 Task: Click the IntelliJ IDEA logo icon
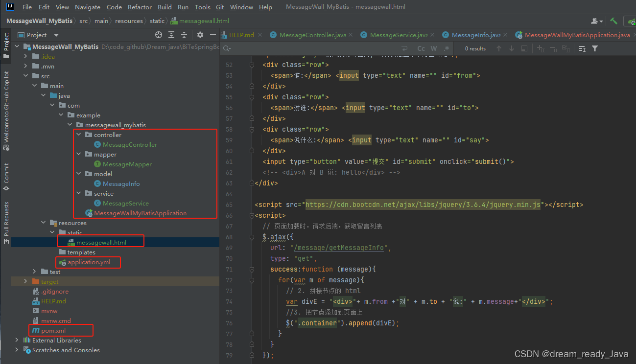point(11,7)
